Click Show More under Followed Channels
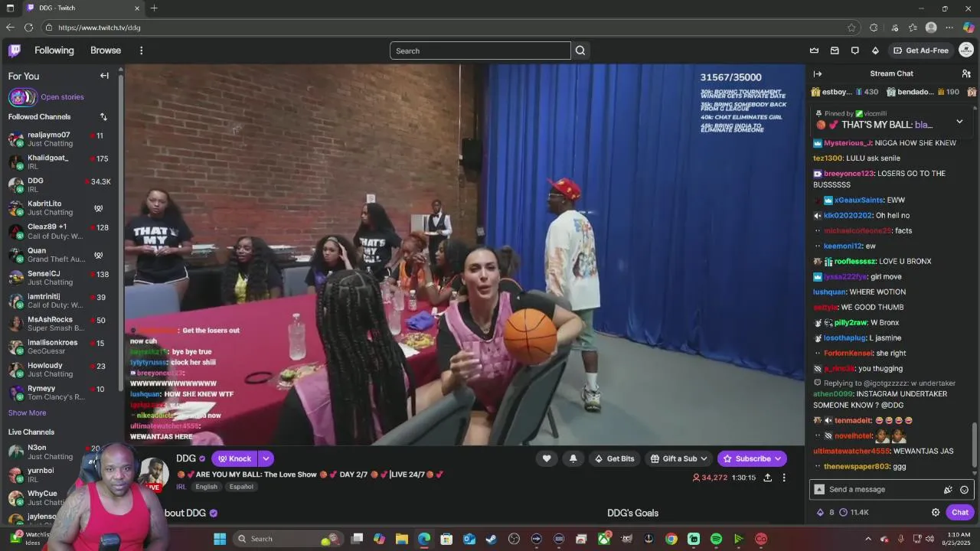Viewport: 980px width, 551px height. click(x=27, y=412)
